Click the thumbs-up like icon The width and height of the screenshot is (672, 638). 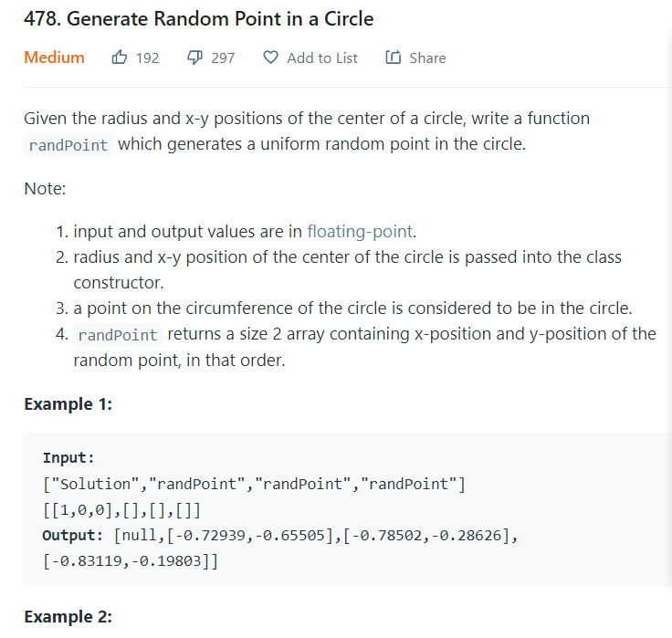pos(119,57)
